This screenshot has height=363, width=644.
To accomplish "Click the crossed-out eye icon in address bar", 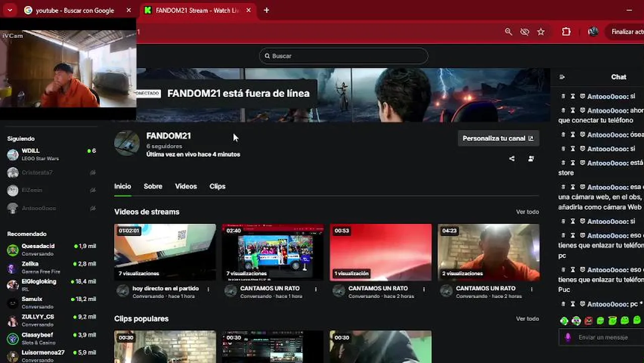I will [x=525, y=32].
